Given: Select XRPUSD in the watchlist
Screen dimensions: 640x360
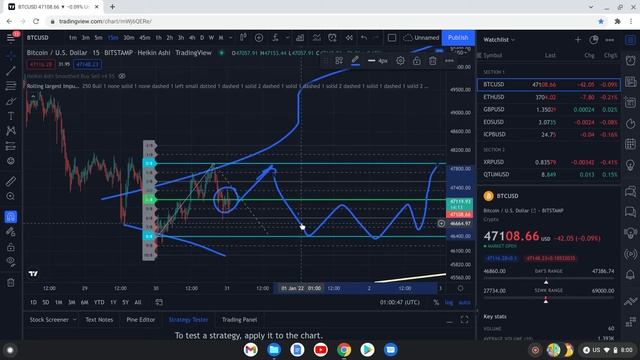Looking at the screenshot, I should [x=549, y=162].
